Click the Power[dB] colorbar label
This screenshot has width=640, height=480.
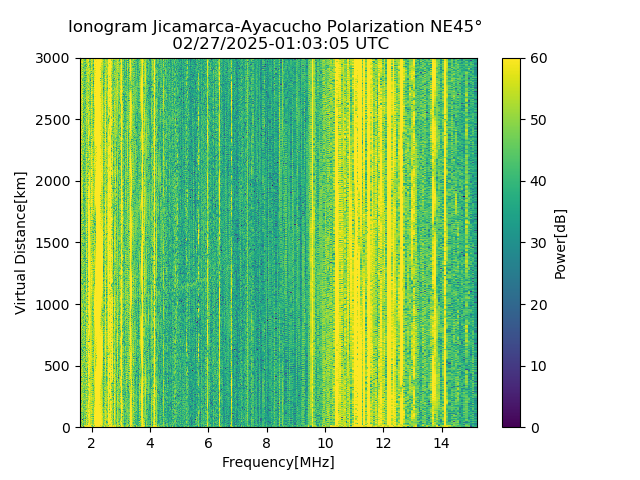point(560,244)
